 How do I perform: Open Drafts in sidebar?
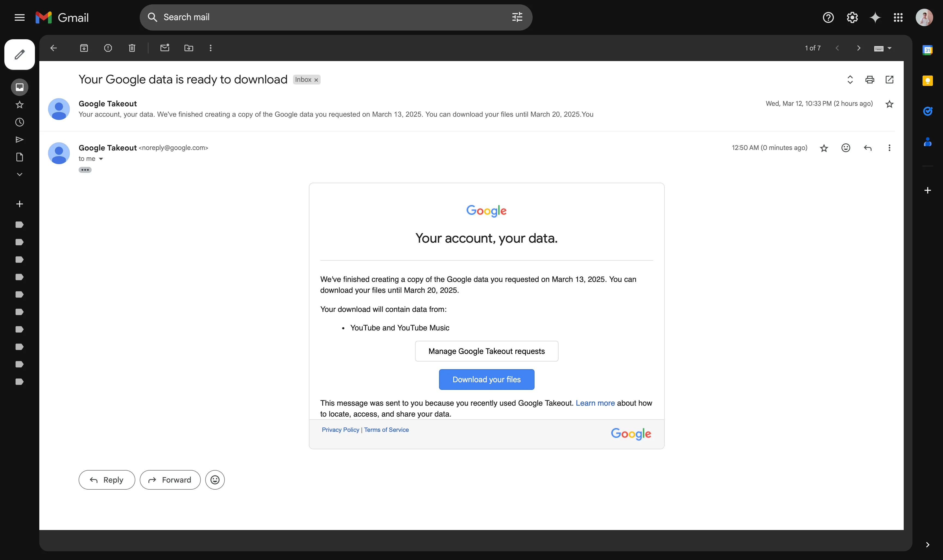(x=20, y=157)
